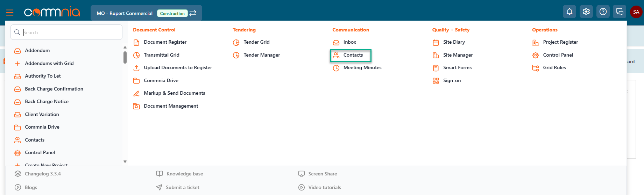
Task: Click the Construction tag badge
Action: coord(172,13)
